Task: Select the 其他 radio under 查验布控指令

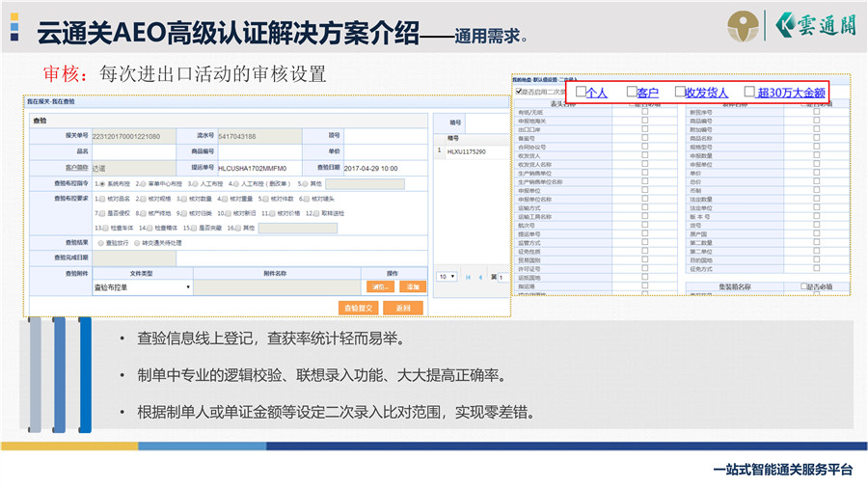Action: click(305, 183)
